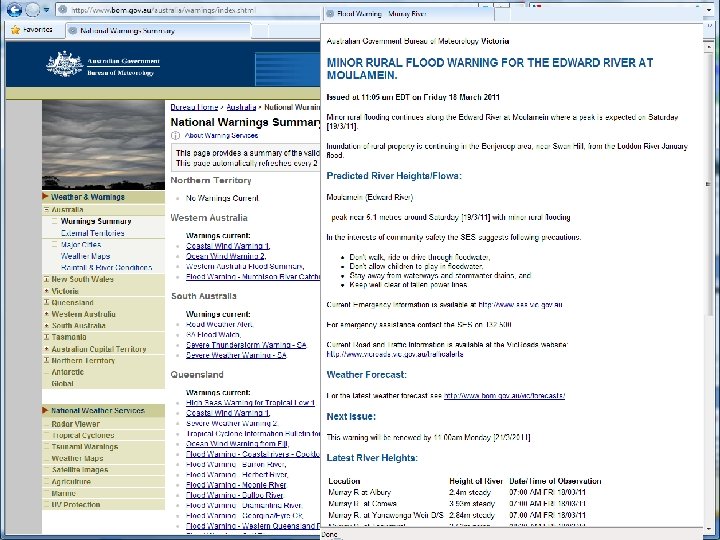This screenshot has height=540, width=720.
Task: Open External Territories in the sidebar
Action: click(92, 233)
